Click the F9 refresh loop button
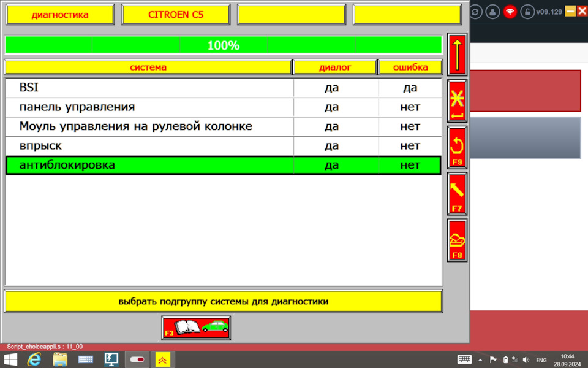Screen dimensions: 588x368 click(x=457, y=148)
